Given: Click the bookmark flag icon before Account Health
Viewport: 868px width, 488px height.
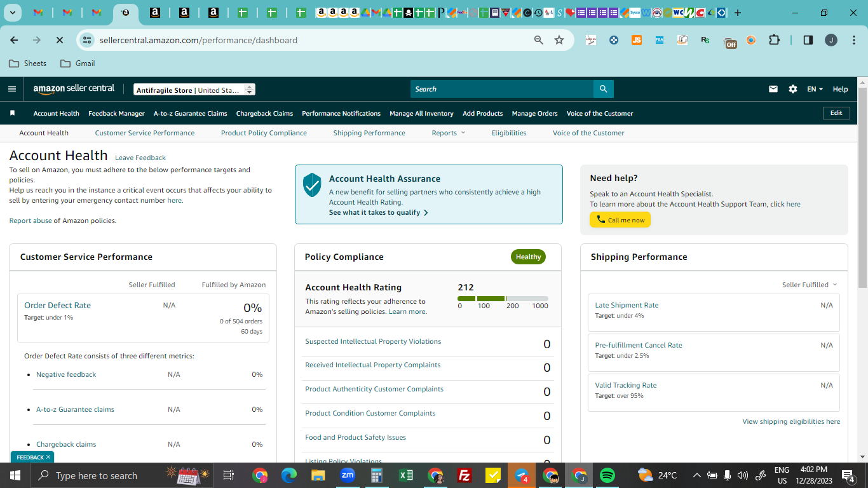Looking at the screenshot, I should coord(12,113).
